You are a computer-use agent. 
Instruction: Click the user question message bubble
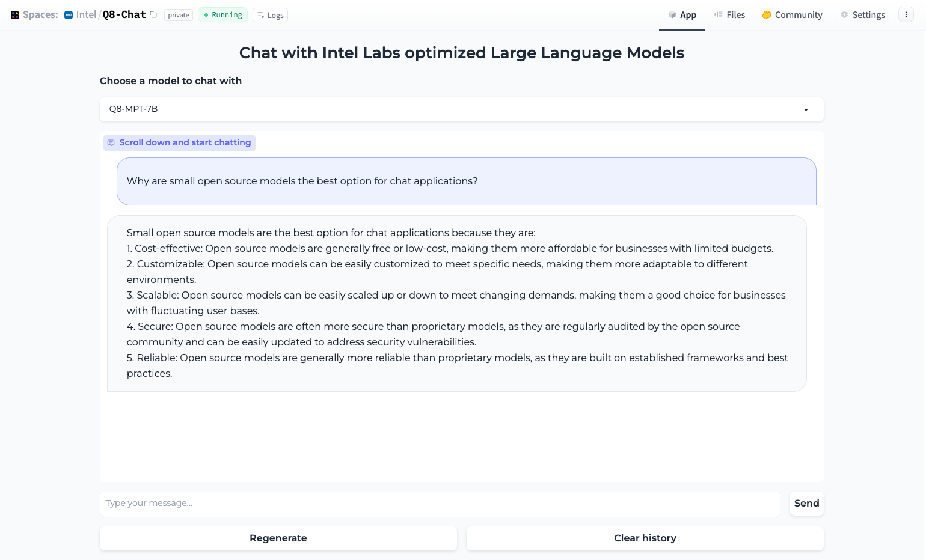click(466, 181)
